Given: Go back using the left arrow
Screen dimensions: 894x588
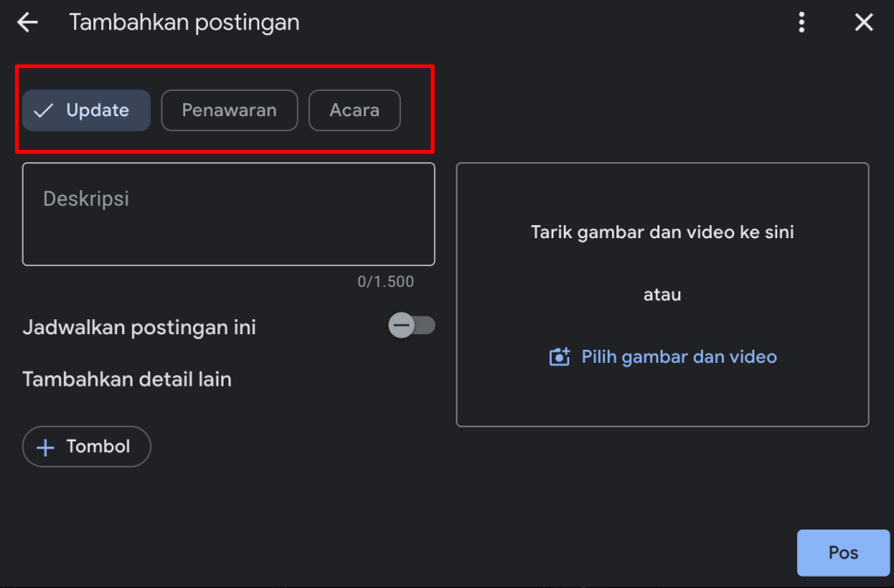Looking at the screenshot, I should [28, 23].
